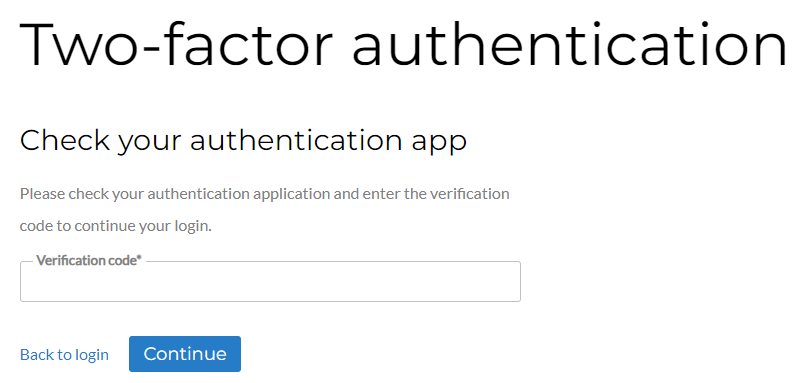Click the instruction paragraph about verification code
Image resolution: width=805 pixels, height=383 pixels.
coord(264,210)
